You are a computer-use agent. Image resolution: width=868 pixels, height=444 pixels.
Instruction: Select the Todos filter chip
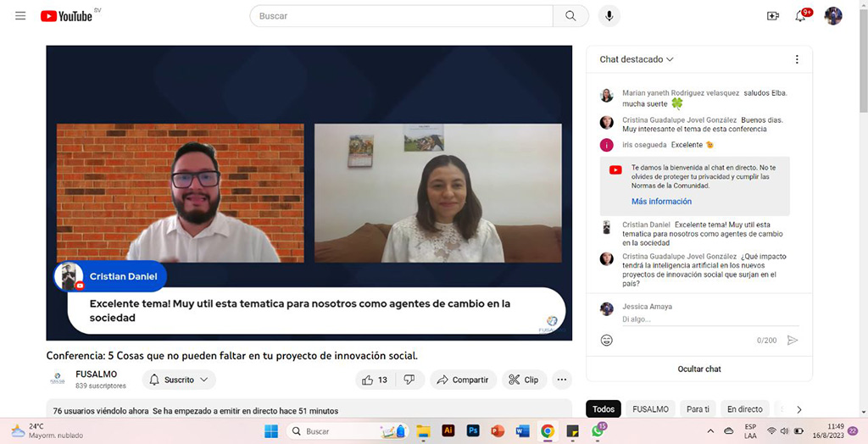604,409
